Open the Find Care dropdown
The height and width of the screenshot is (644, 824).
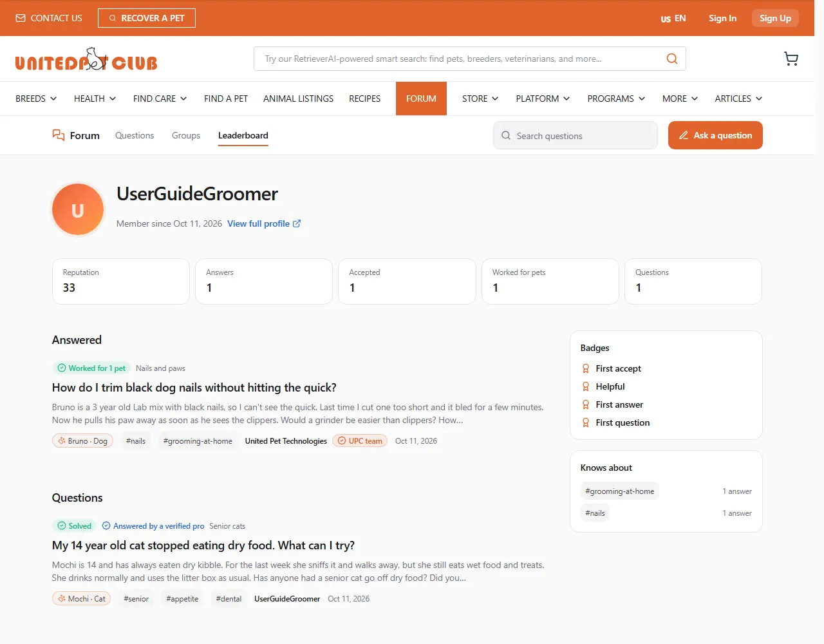(160, 99)
